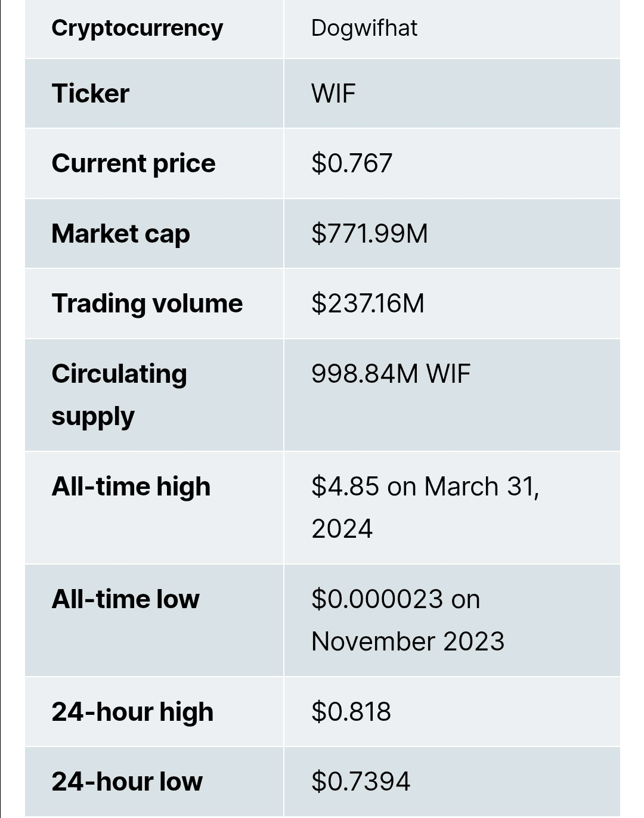Click the WIF ticker value
Viewport: 644px width, 818px height.
point(333,94)
